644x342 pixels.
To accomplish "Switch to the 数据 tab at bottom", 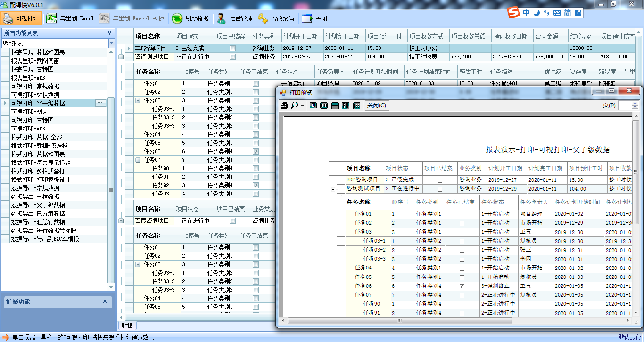I will [x=127, y=326].
